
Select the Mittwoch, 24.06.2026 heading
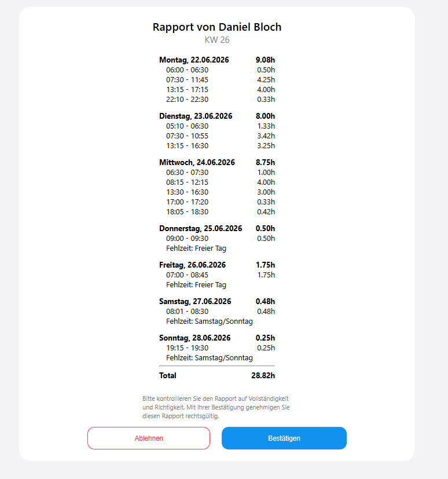click(197, 163)
